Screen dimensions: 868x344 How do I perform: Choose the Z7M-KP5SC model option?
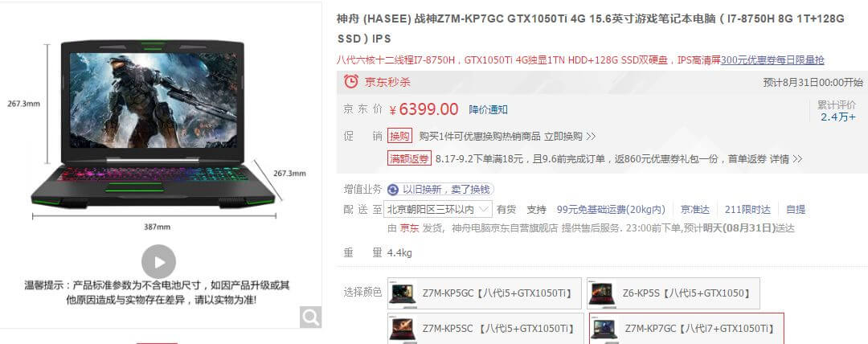(x=485, y=329)
